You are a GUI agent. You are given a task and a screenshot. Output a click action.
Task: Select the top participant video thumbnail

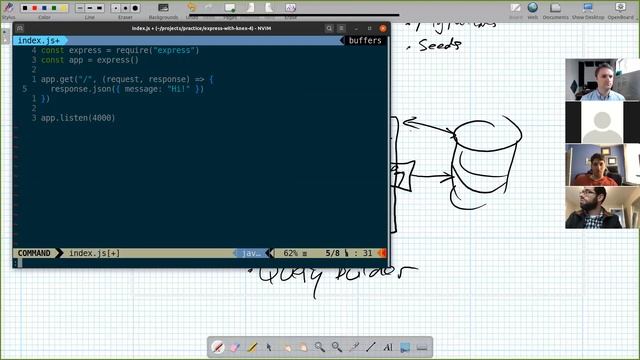coord(602,79)
